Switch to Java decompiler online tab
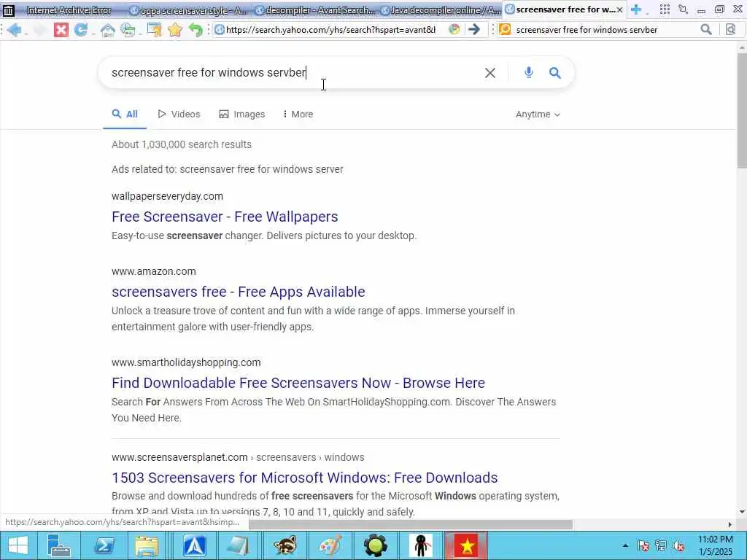This screenshot has width=747, height=560. [441, 10]
